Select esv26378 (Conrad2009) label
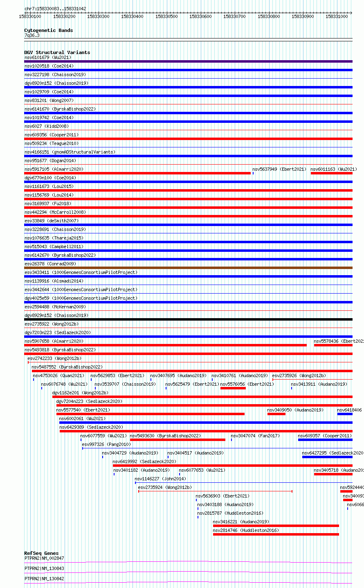Screen dimensions: 364x588 click(x=50, y=264)
